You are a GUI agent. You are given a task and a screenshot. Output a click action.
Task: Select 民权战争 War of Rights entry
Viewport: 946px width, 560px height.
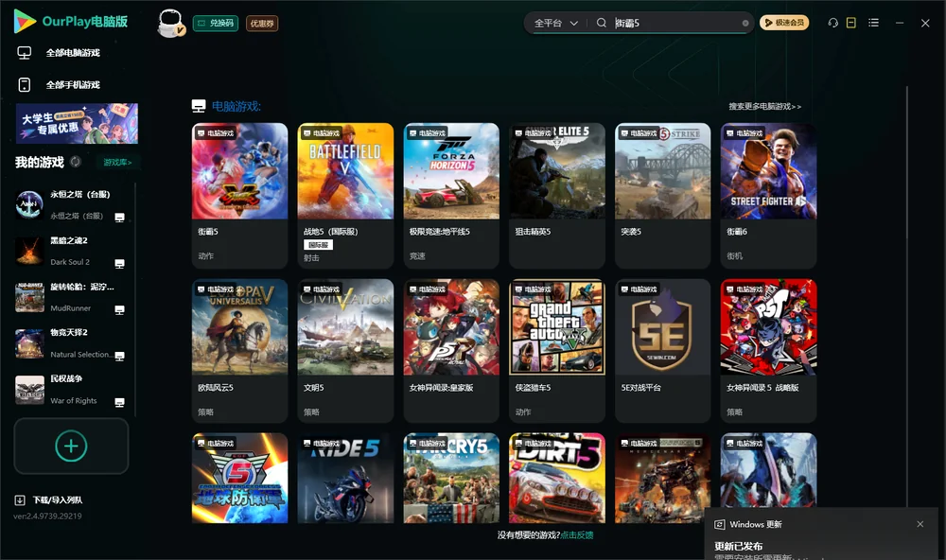pyautogui.click(x=71, y=390)
